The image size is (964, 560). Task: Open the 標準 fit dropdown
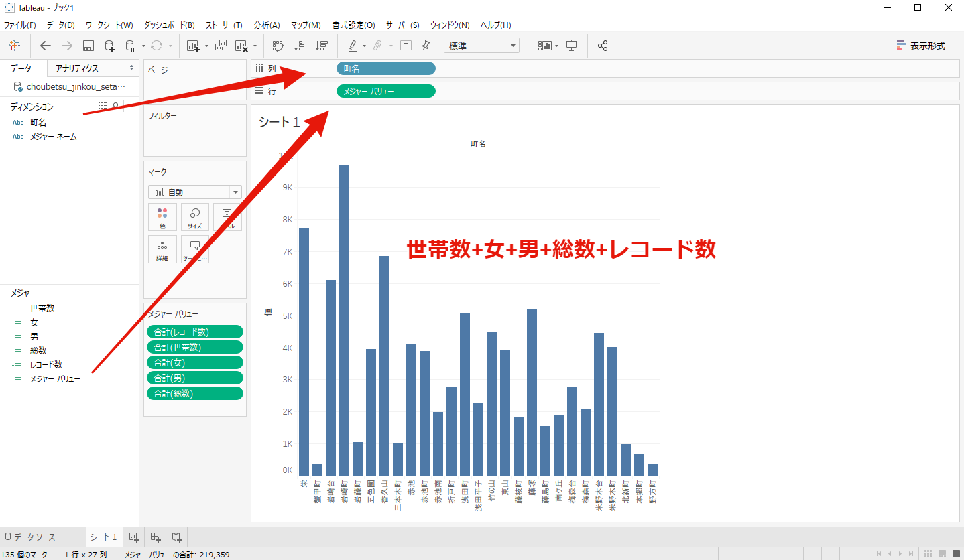click(481, 46)
